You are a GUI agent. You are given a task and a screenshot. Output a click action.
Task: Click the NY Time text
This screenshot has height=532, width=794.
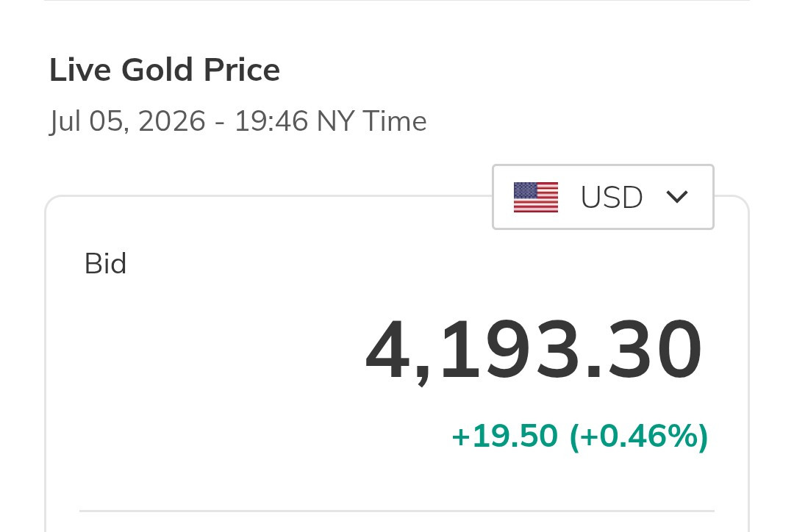coord(372,121)
